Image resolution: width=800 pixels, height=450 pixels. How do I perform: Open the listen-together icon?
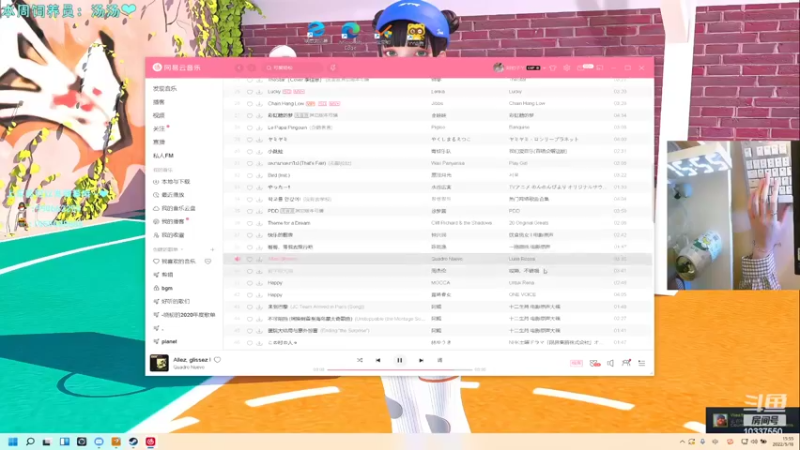626,363
